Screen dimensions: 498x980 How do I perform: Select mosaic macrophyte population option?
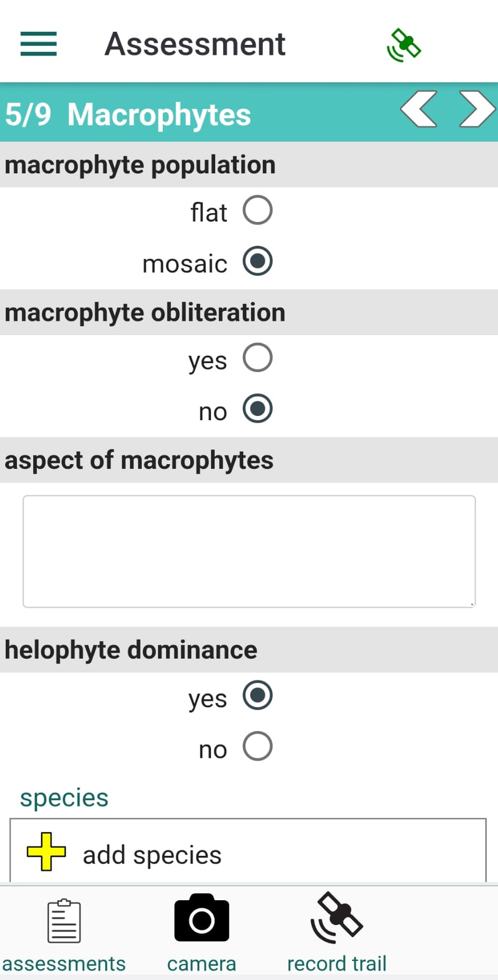pyautogui.click(x=257, y=261)
